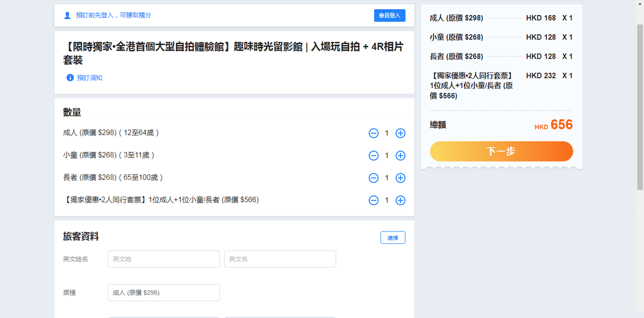This screenshot has height=318, width=644.
Task: Decrease 成人 ticket quantity with minus icon
Action: pyautogui.click(x=374, y=133)
